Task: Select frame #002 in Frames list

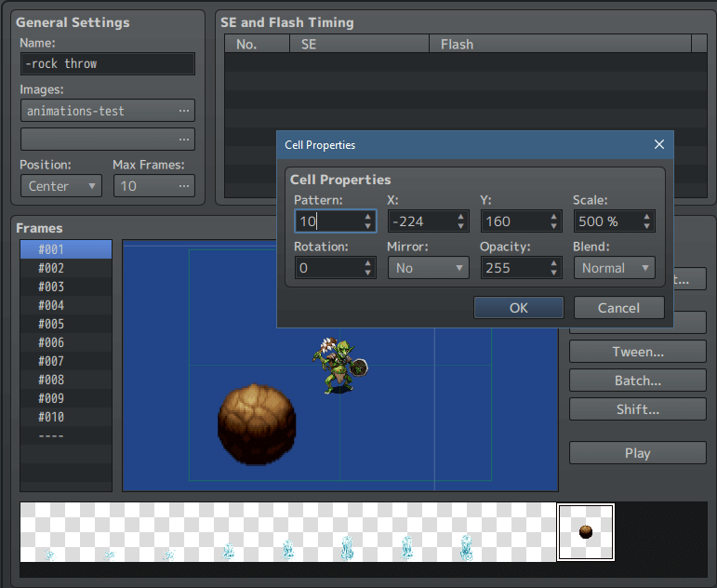Action: [x=66, y=268]
